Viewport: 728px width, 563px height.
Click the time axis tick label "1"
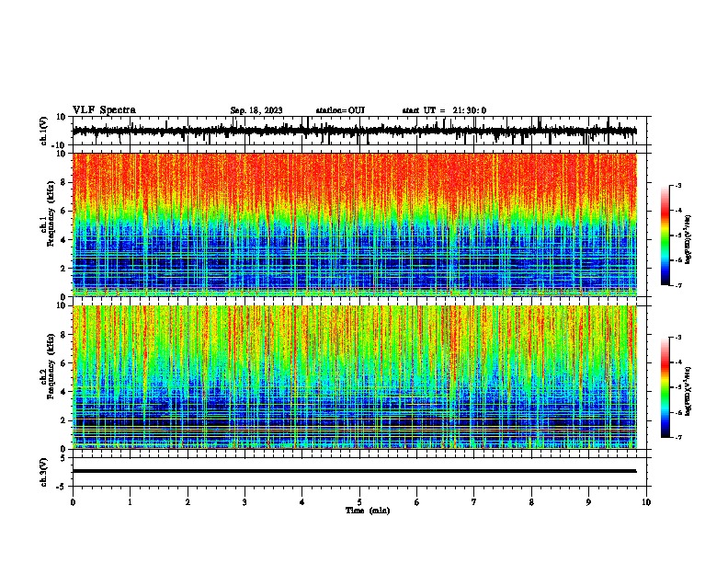(130, 501)
